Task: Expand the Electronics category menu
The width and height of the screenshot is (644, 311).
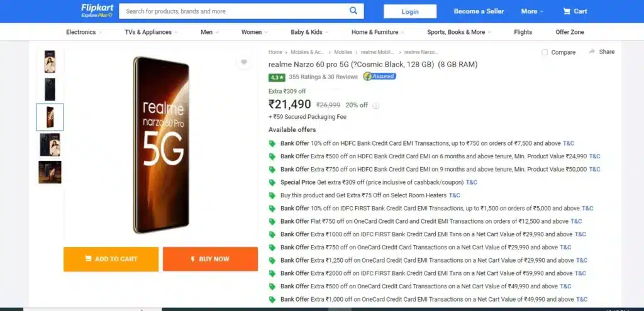Action: [84, 32]
